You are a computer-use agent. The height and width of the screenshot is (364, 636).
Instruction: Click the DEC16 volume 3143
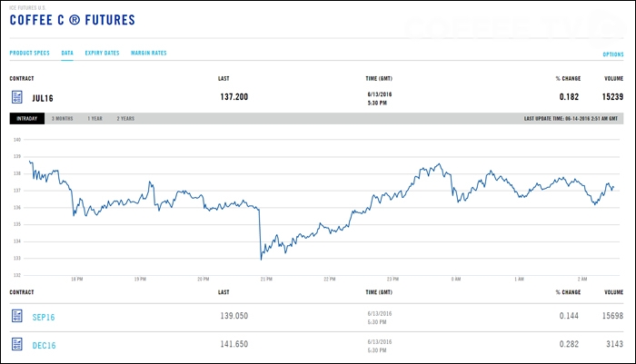pos(614,344)
